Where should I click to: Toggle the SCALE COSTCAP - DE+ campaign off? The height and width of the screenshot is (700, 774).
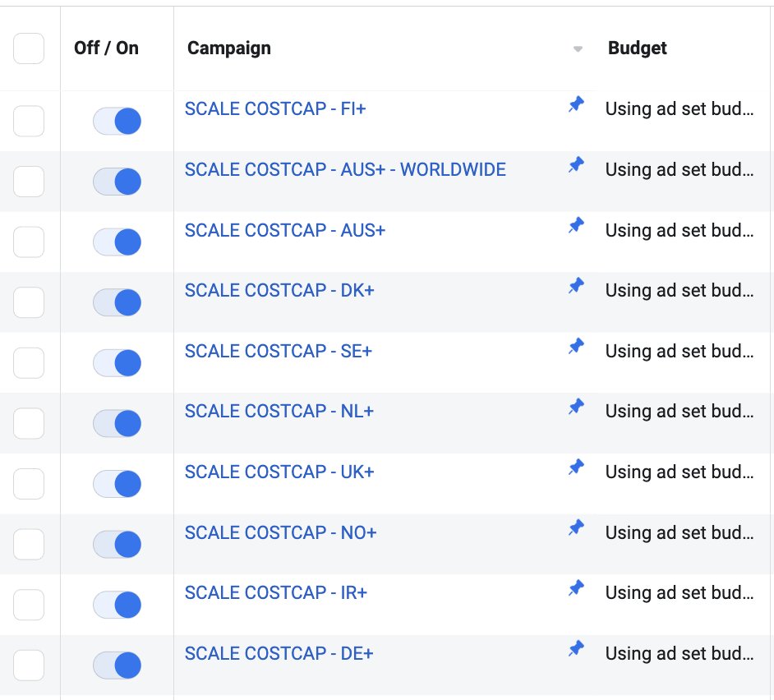pos(117,665)
